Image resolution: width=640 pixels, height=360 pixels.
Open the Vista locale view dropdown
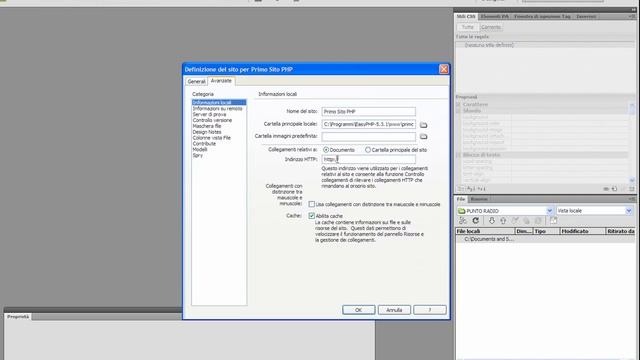point(629,211)
